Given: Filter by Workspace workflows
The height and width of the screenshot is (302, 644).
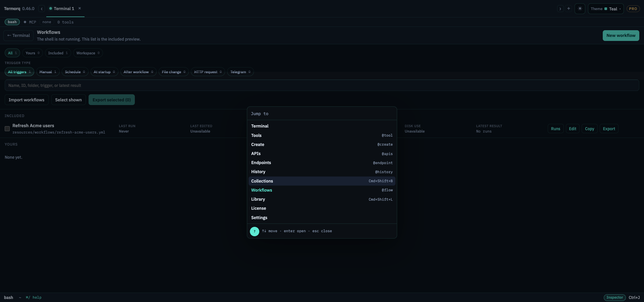Looking at the screenshot, I should click(88, 53).
